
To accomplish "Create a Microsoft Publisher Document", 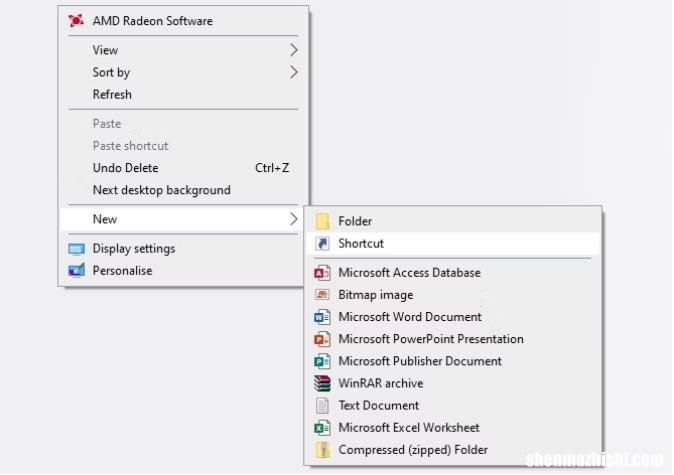I will [x=453, y=362].
